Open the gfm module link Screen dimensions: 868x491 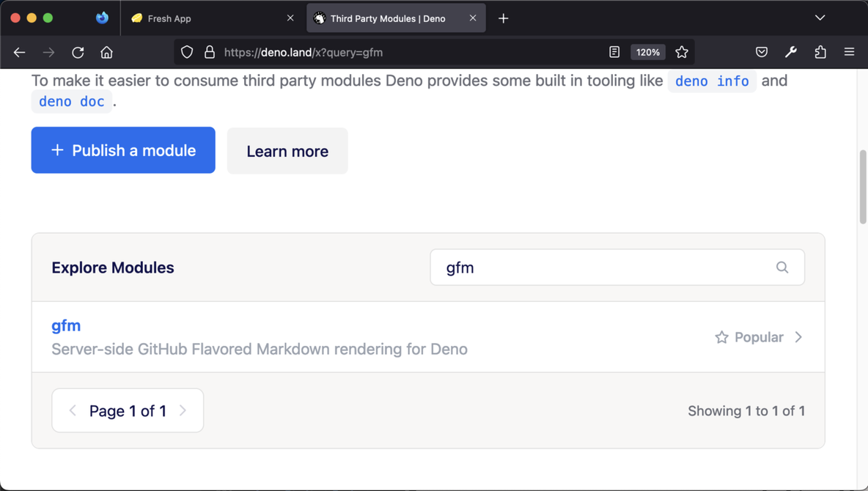click(66, 325)
